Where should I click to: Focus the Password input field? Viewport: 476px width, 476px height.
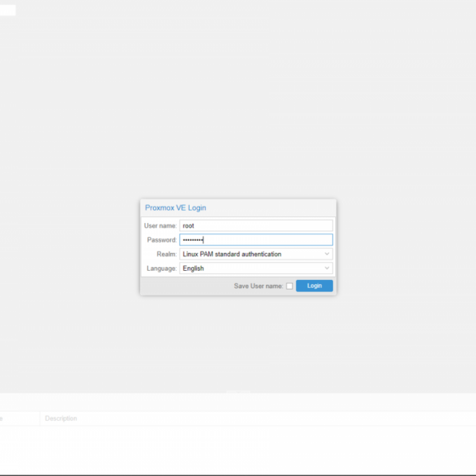click(256, 240)
